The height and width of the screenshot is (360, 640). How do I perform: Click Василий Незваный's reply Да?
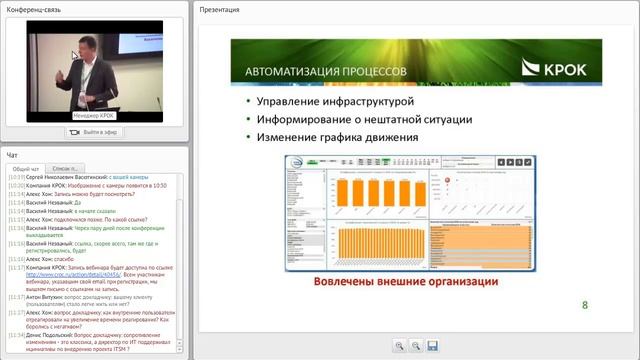tap(45, 203)
